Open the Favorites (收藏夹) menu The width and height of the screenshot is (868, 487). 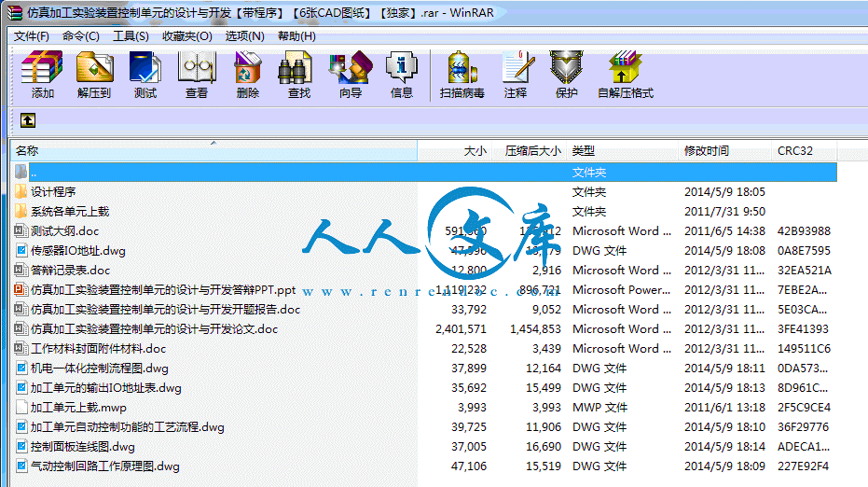pyautogui.click(x=187, y=36)
